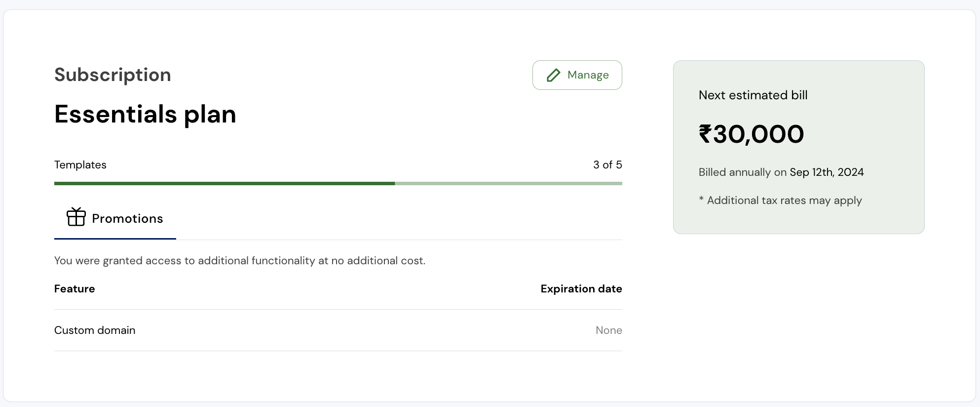Image resolution: width=980 pixels, height=407 pixels.
Task: Click the Sep 12th, 2024 billing date
Action: coord(827,172)
